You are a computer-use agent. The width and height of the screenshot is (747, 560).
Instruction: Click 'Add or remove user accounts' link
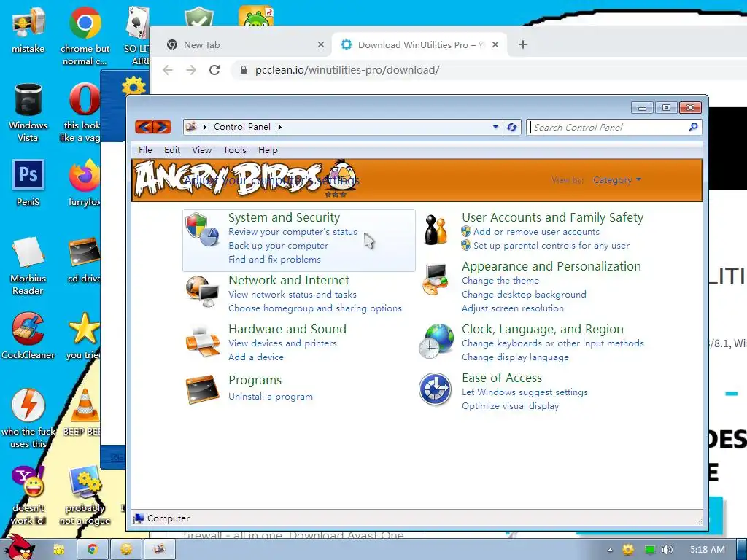pos(536,232)
